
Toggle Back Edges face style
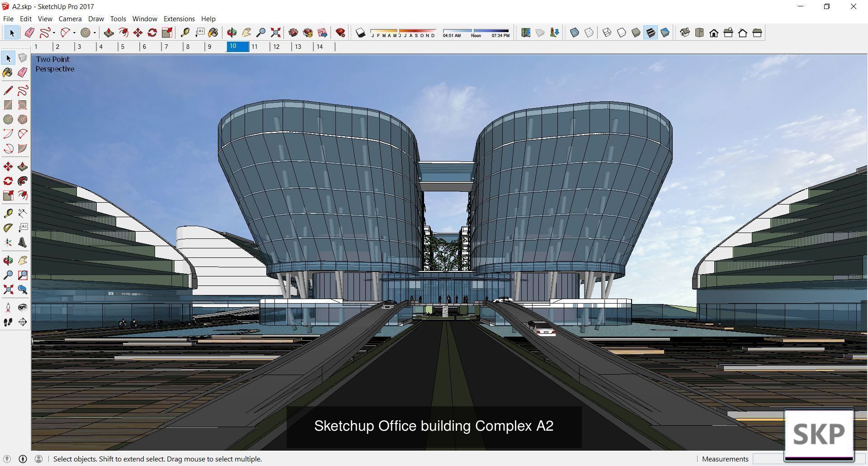tap(589, 33)
